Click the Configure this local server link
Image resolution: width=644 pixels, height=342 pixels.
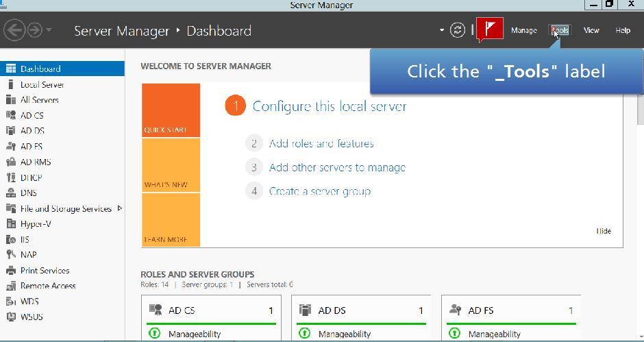330,106
